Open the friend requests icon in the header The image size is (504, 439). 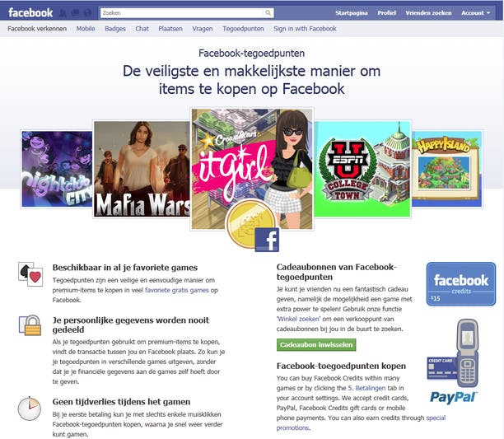pos(63,13)
